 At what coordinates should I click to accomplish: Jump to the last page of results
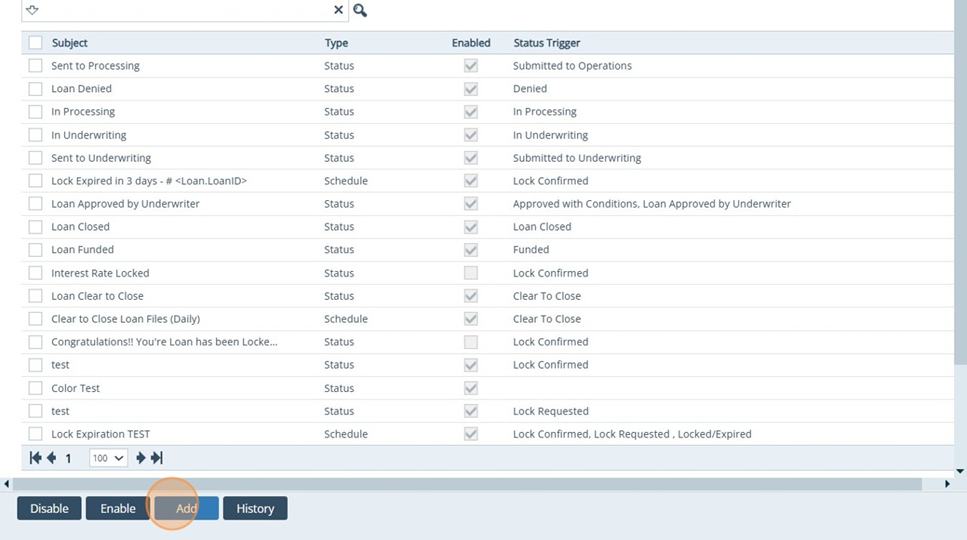tap(157, 458)
